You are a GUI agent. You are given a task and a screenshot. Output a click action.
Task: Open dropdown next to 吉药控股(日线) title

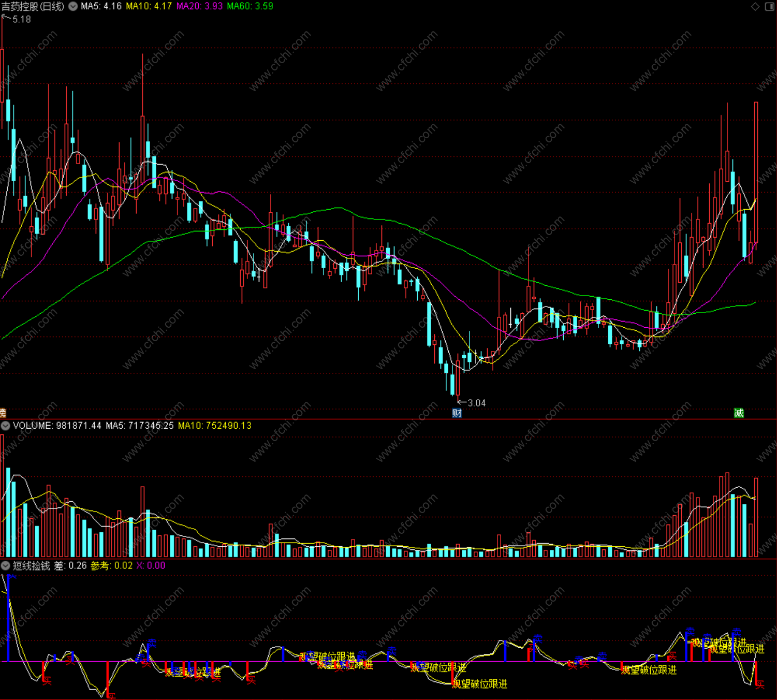click(x=73, y=6)
